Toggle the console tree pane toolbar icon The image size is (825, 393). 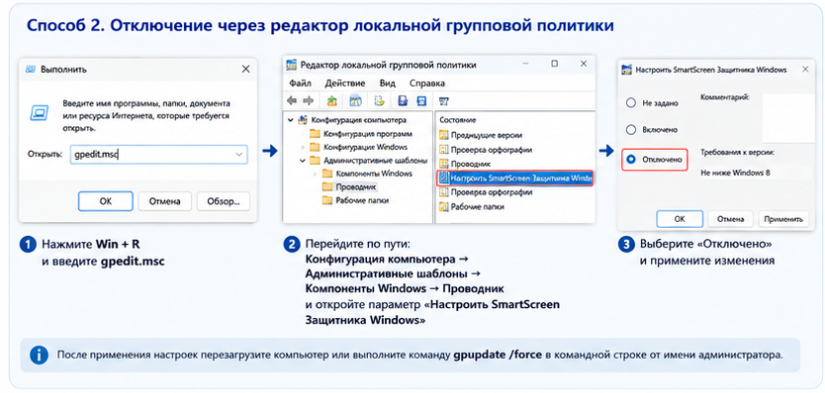[x=355, y=100]
